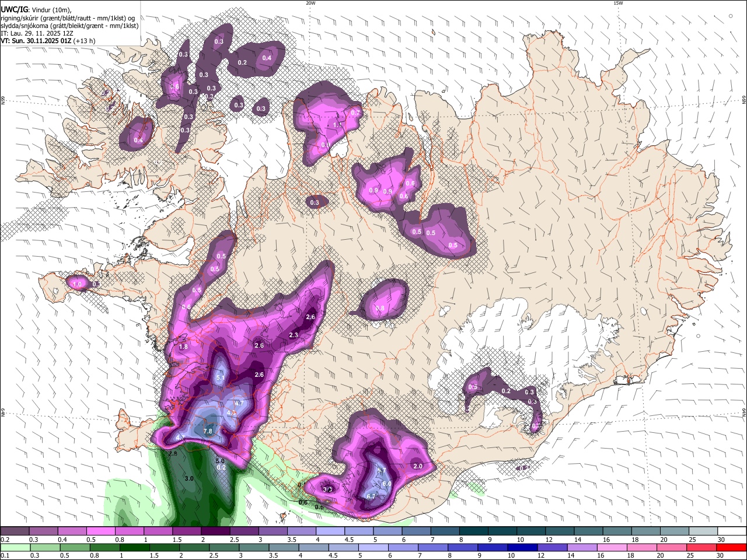Click the palest green rain swatch between 0.1 and 0.3
Image resolution: width=747 pixels, height=560 pixels.
coord(15,547)
